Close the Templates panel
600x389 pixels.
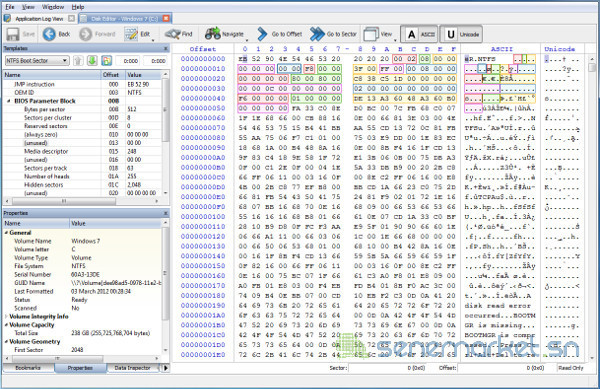coord(165,49)
